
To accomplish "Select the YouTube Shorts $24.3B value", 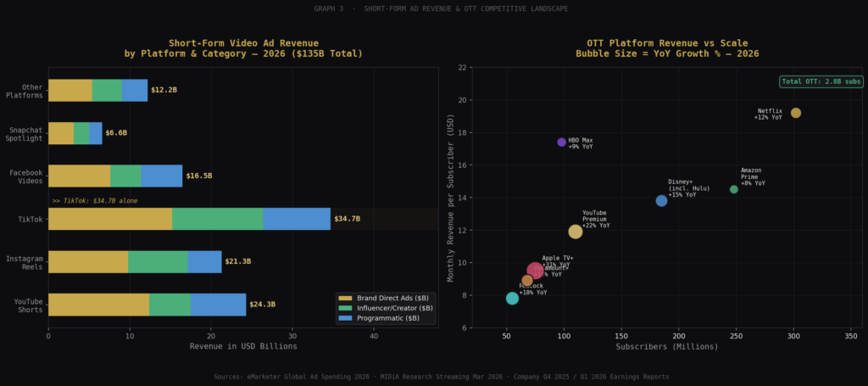I will (x=263, y=305).
